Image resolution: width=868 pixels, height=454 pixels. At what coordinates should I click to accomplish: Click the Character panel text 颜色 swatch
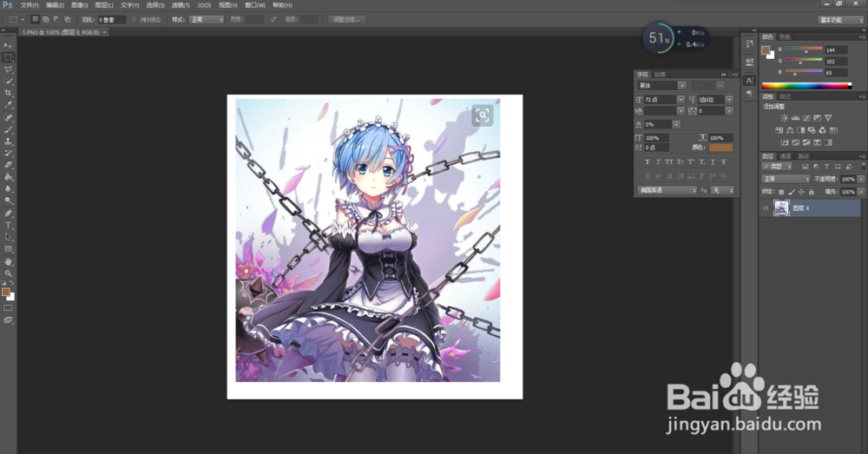pos(720,148)
